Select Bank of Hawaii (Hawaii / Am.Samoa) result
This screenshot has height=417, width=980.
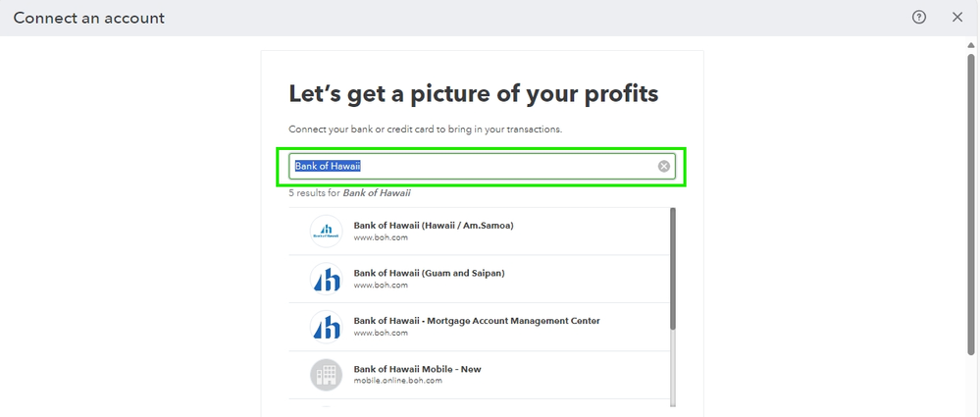click(x=433, y=226)
